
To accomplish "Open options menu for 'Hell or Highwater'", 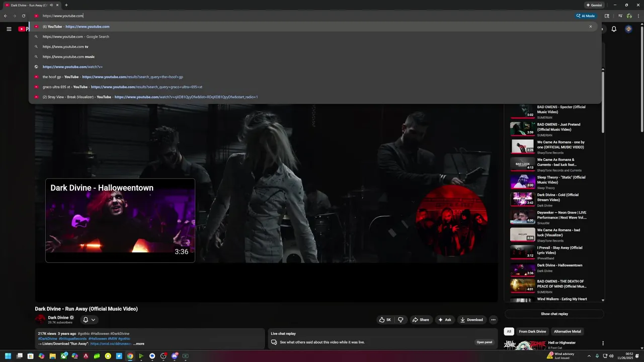I will (603, 343).
